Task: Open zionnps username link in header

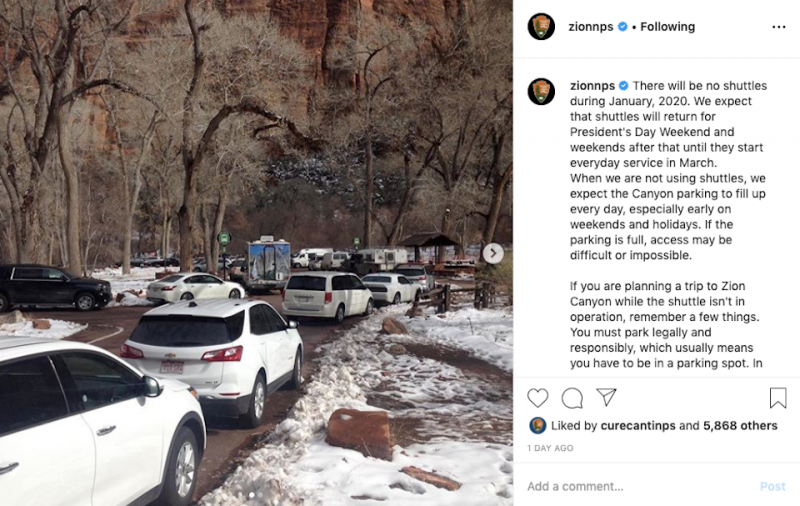Action: (x=591, y=27)
